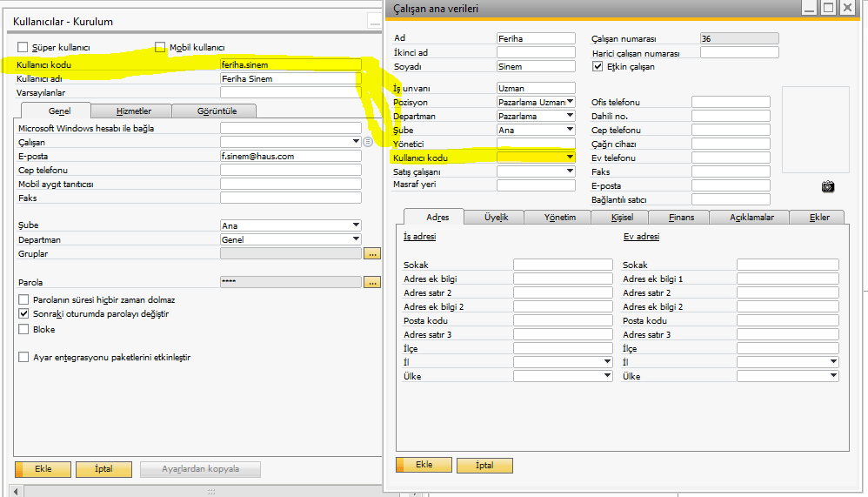Click the round icon beside the Çalışan dropdown
868x497 pixels.
point(368,142)
